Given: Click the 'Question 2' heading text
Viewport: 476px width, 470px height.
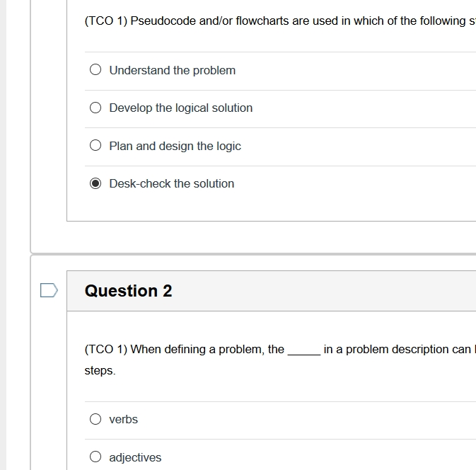Looking at the screenshot, I should pos(128,291).
